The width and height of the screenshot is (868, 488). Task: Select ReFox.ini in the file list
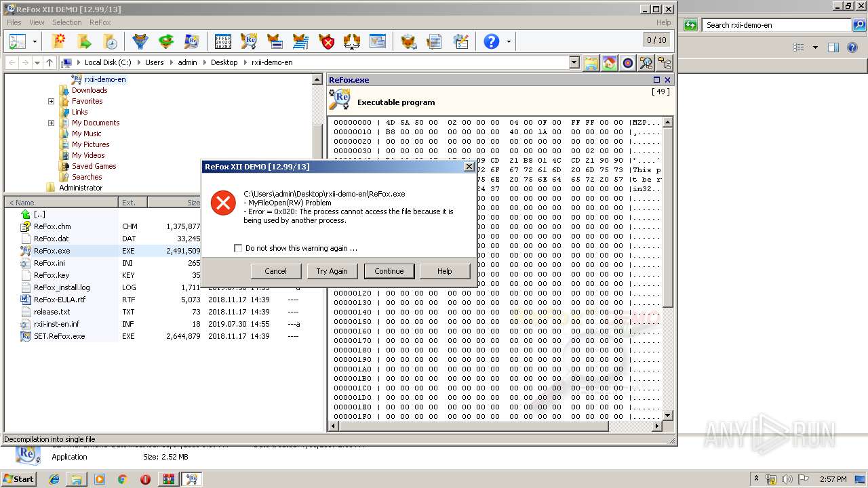point(50,263)
